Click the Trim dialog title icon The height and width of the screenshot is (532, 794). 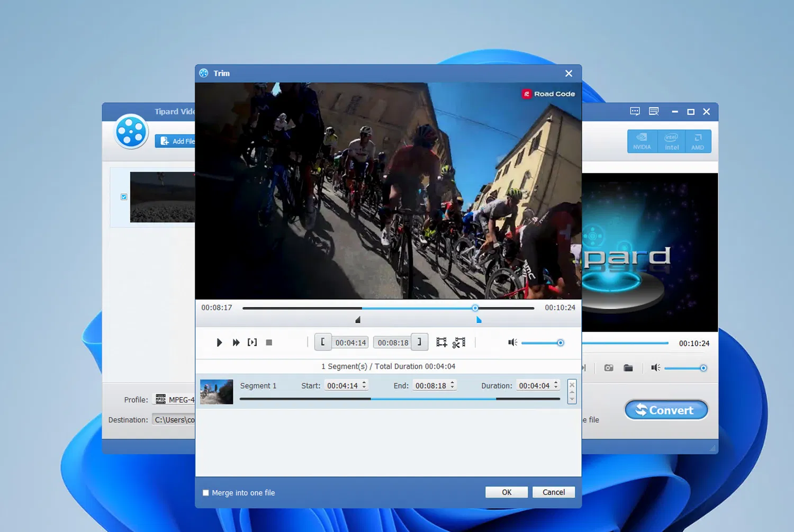pos(204,73)
